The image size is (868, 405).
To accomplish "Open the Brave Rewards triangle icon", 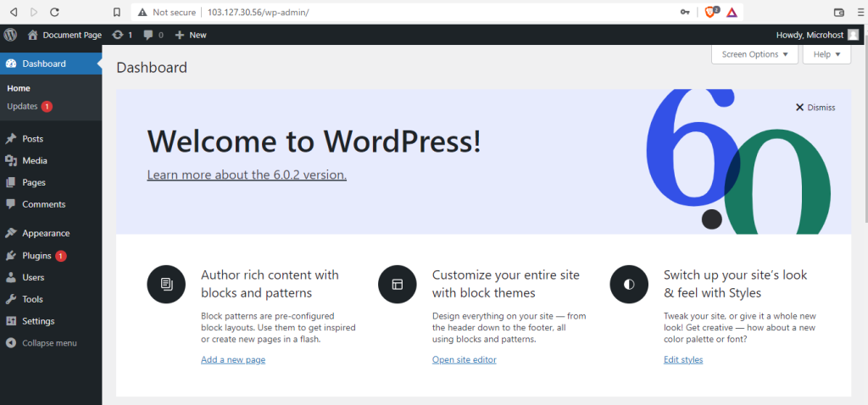I will [x=732, y=12].
